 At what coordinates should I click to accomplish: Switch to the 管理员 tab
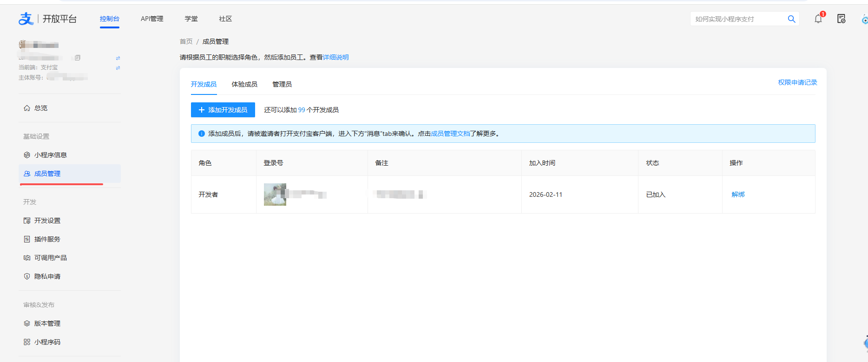click(x=282, y=84)
